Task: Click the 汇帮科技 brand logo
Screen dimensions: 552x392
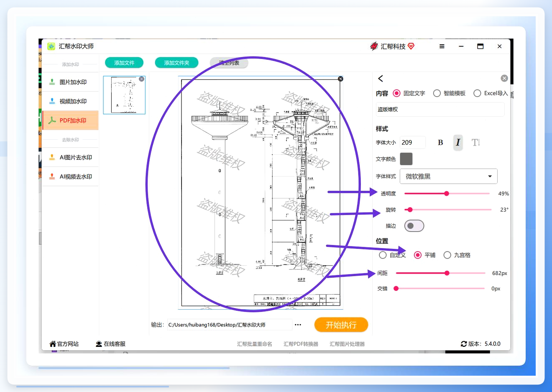Action: pyautogui.click(x=374, y=46)
